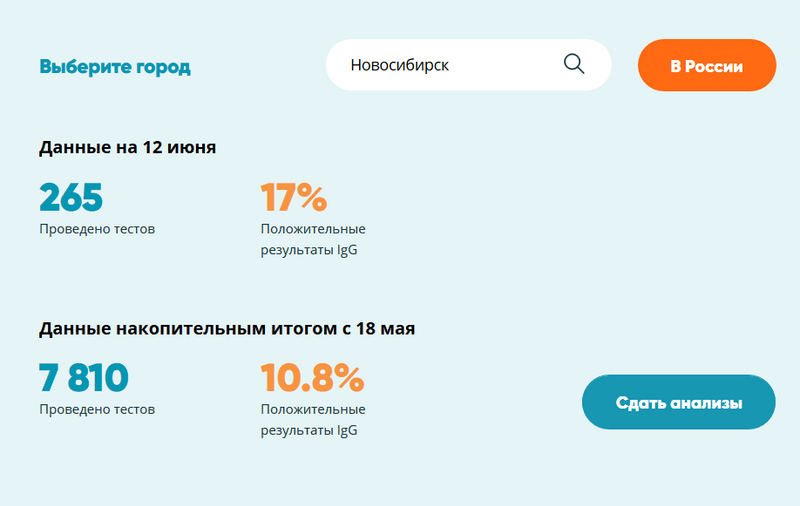Screen dimensions: 800x506
Task: Click "Проведено тестов" label under 265
Action: [x=97, y=229]
